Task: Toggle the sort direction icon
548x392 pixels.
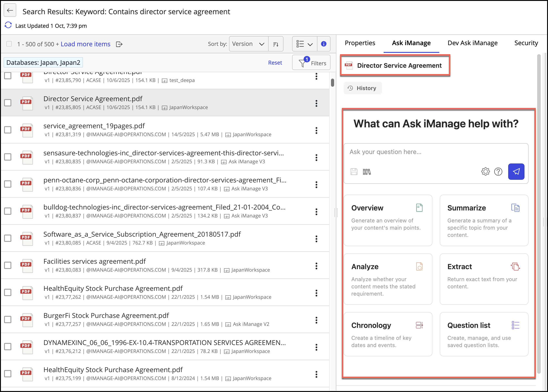Action: [276, 44]
